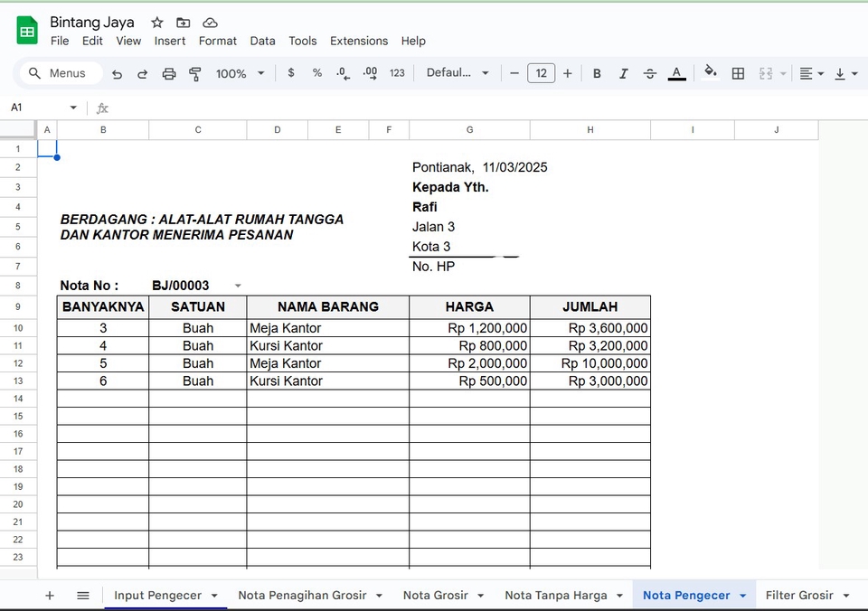This screenshot has width=868, height=611.
Task: Open the fill color tool
Action: coord(711,73)
